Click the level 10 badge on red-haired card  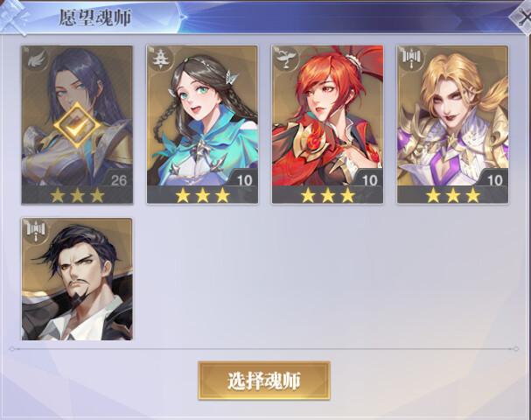(x=369, y=180)
